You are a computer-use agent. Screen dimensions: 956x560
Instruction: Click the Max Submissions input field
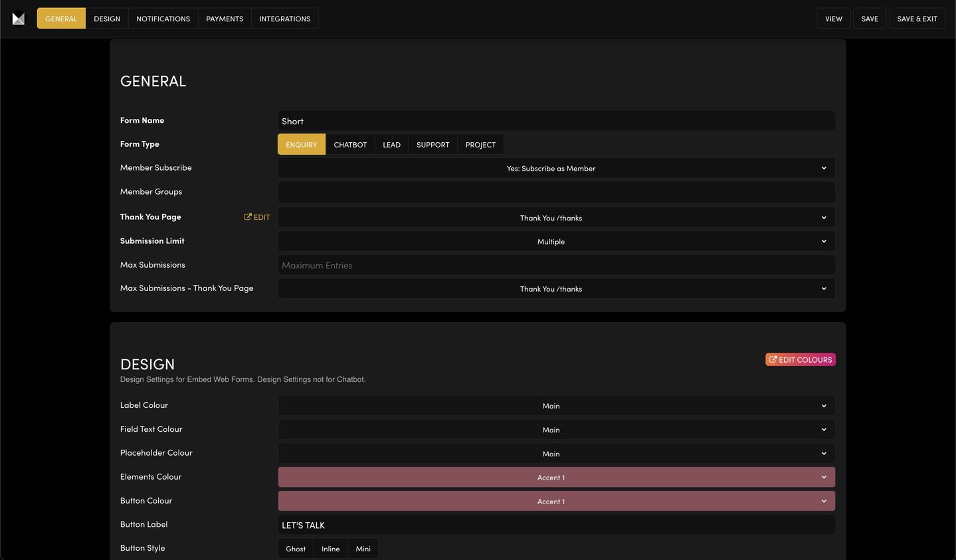556,266
